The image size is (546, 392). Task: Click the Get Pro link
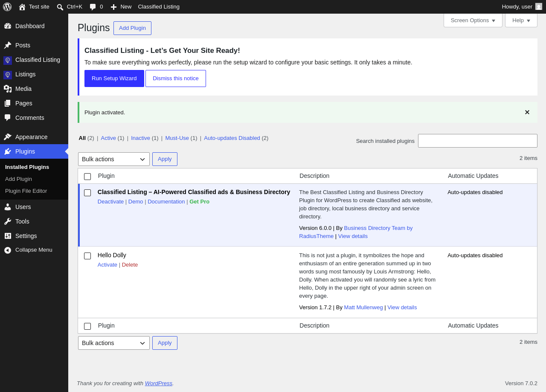click(199, 202)
